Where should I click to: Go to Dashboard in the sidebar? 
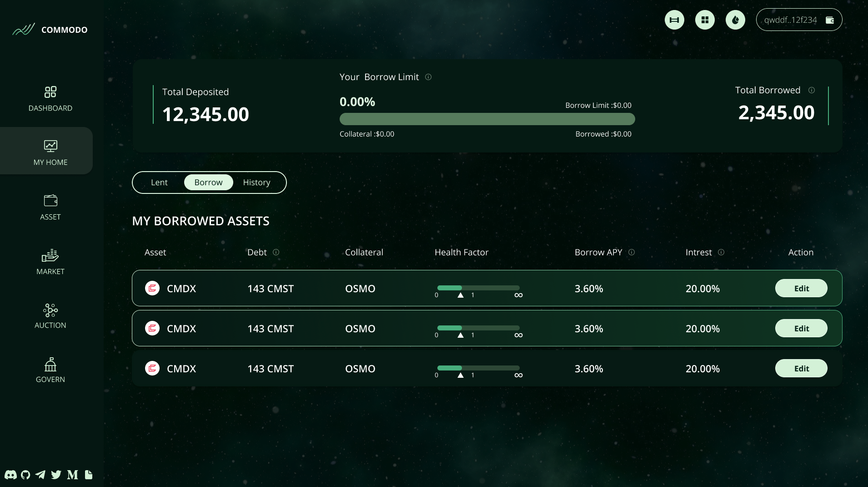[x=50, y=99]
